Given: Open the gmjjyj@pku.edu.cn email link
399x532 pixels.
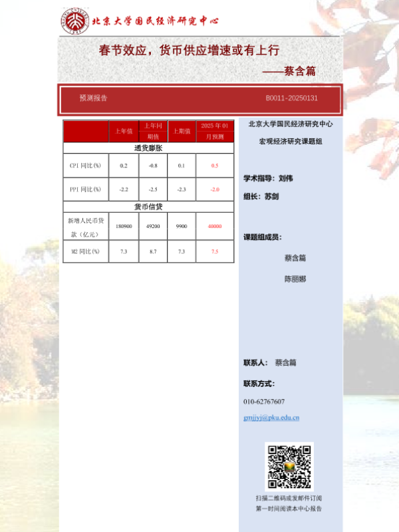Looking at the screenshot, I should [271, 418].
